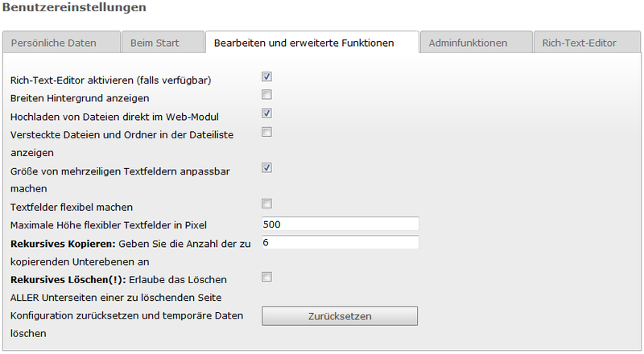Image resolution: width=644 pixels, height=354 pixels.
Task: Uncheck Größe von mehrzeiligen Textfeldern anpassbar
Action: 266,167
